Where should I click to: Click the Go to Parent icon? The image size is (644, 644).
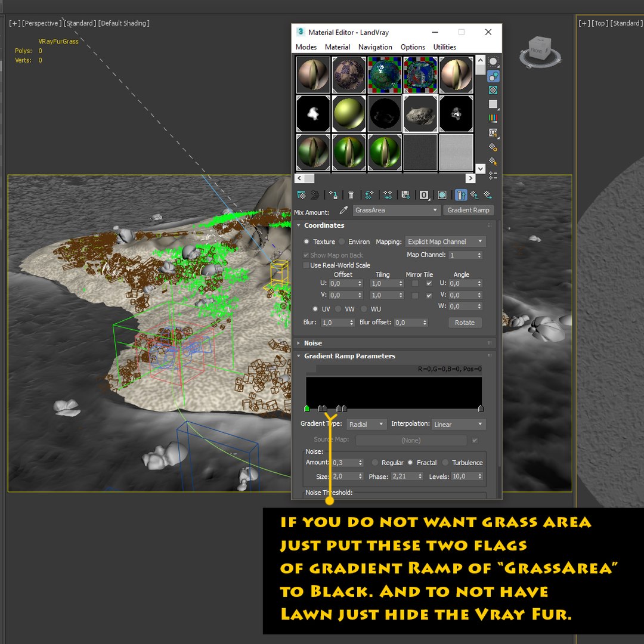pos(475,194)
